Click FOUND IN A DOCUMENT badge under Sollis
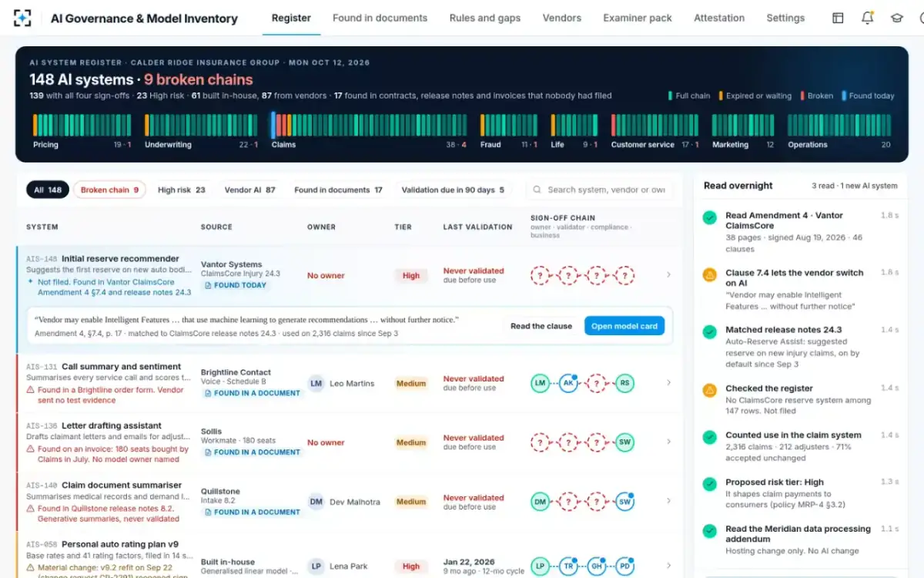Image resolution: width=924 pixels, height=578 pixels. pos(252,452)
